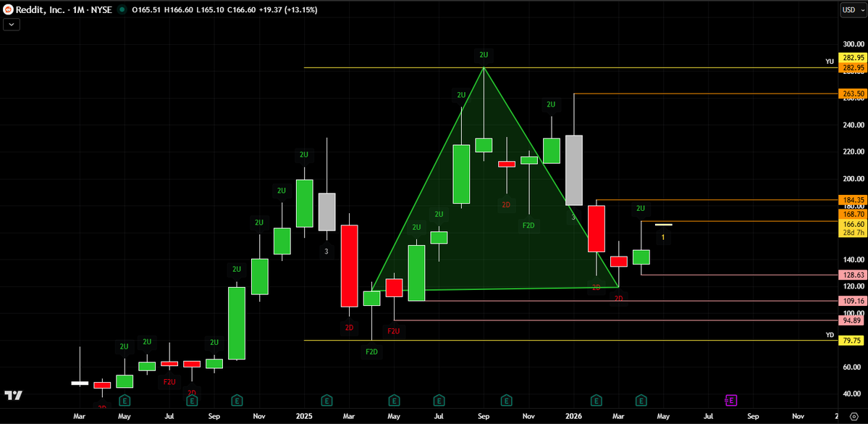Click the 128.63 price label

click(x=852, y=275)
